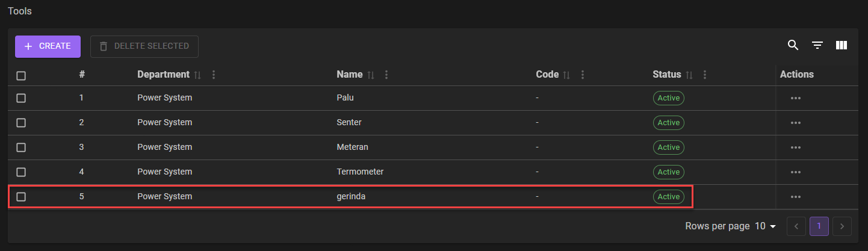Open the Department column options menu
868x251 pixels.
click(214, 75)
